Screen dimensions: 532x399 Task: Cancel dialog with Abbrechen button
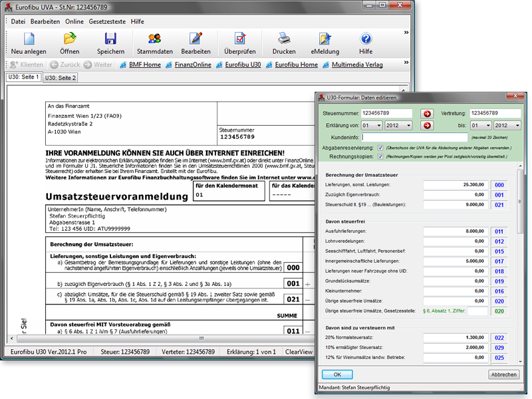(x=504, y=374)
